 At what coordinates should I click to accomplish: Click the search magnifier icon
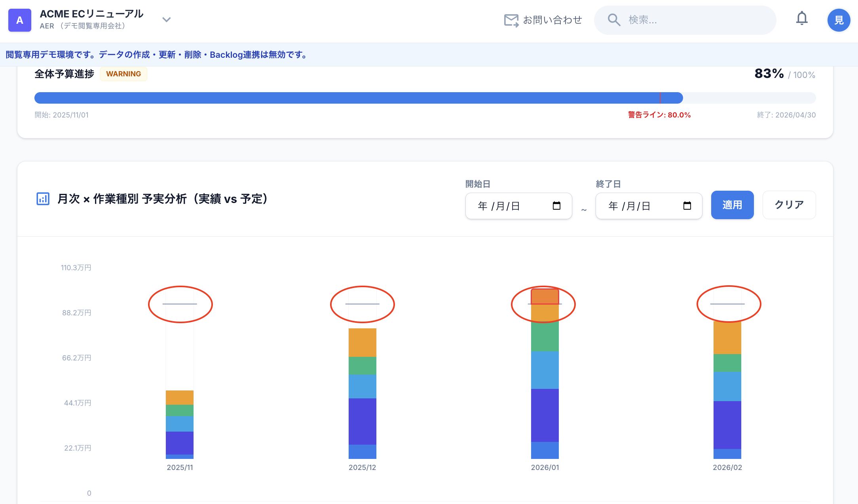click(x=614, y=20)
